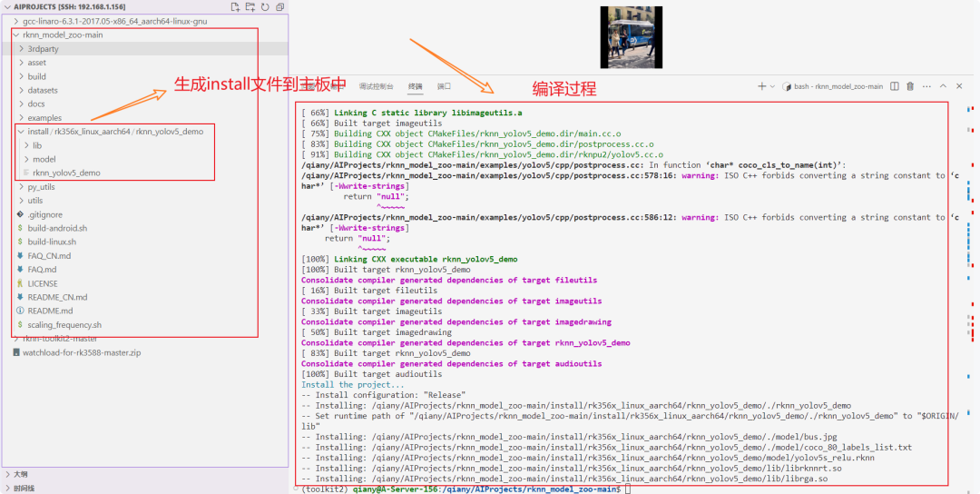Click the archive icon beside watchload zip file
This screenshot has width=980, height=494.
point(16,352)
